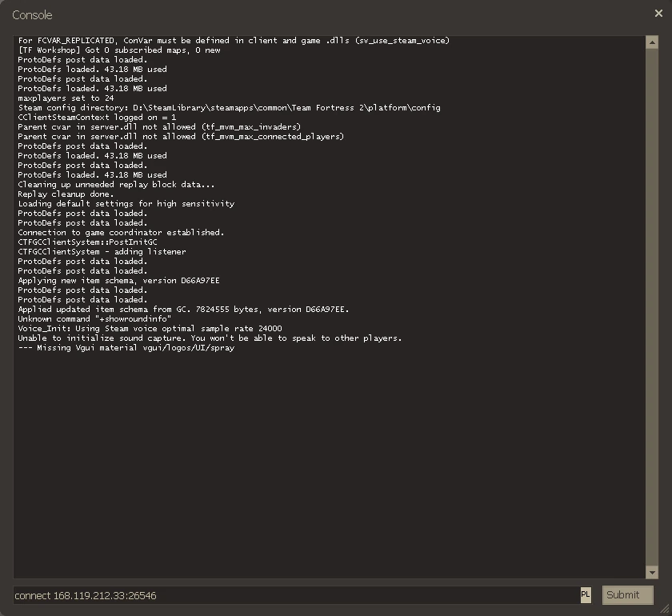Click 'Cleaning up unneeded replay block data' line
The height and width of the screenshot is (616, 672).
click(116, 184)
